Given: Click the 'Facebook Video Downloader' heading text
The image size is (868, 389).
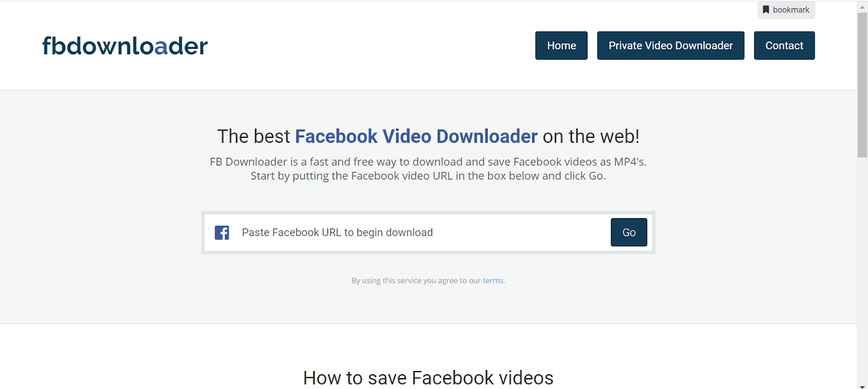Looking at the screenshot, I should [x=416, y=136].
